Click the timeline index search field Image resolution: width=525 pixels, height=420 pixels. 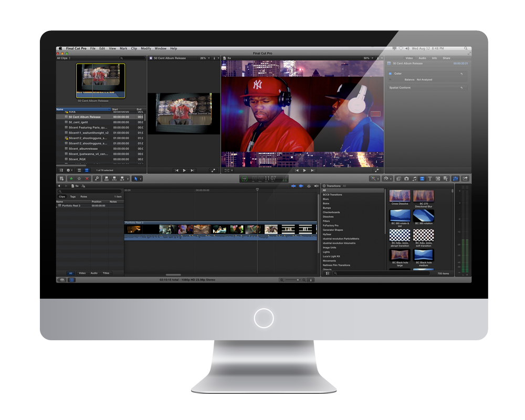pos(90,192)
